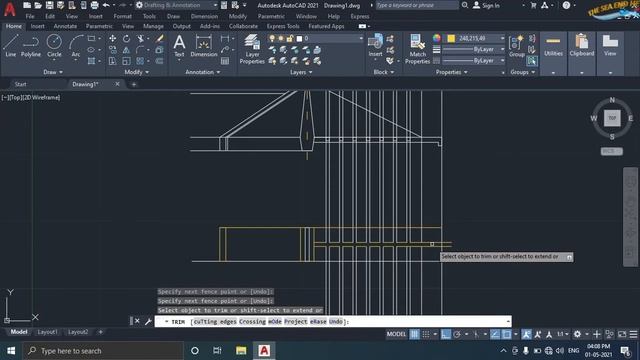Click the Save icon in quick access toolbar
The image size is (640, 360).
coord(49,5)
